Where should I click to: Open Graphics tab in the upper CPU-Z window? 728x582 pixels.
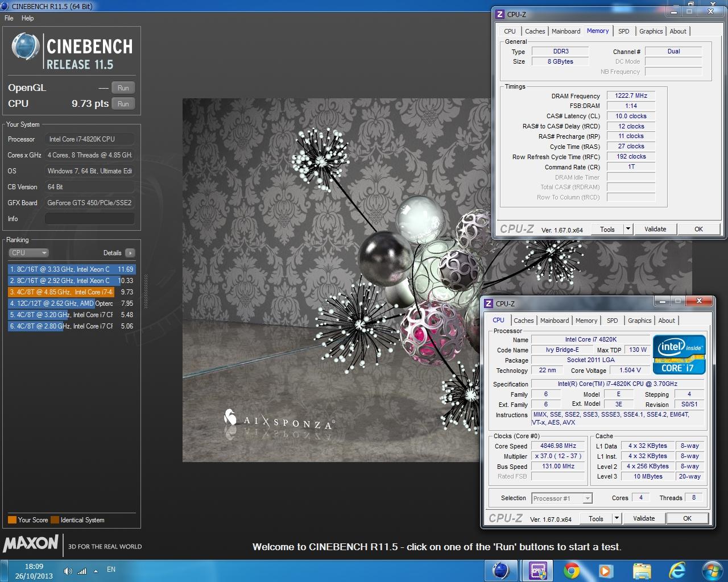651,31
